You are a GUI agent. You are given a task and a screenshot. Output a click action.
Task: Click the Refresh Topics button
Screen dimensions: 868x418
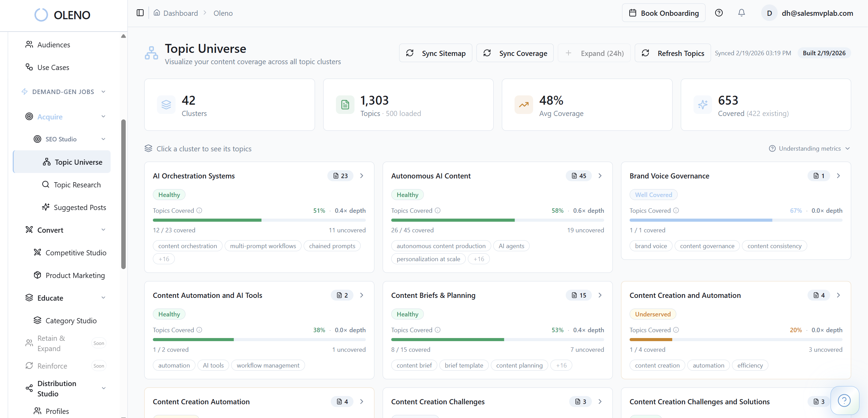click(x=673, y=53)
